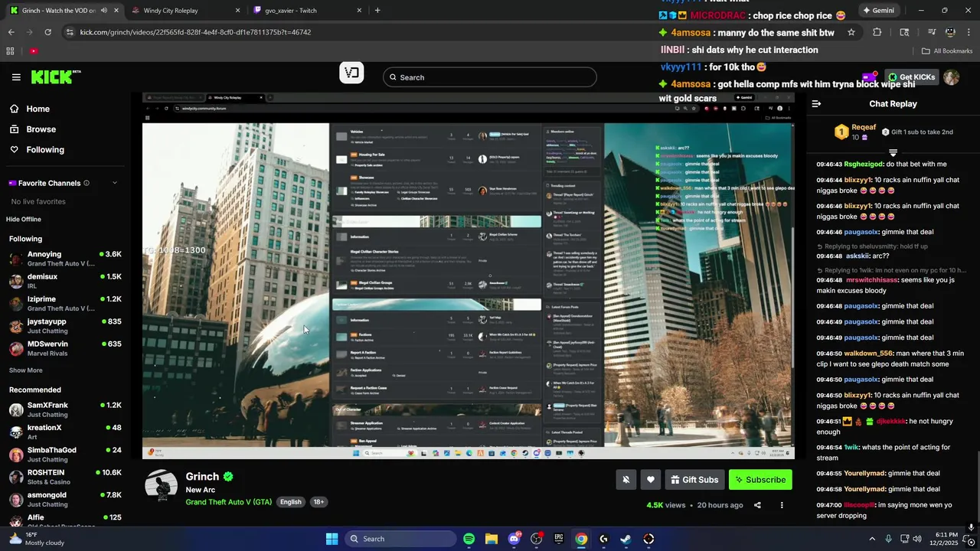Open Gemini in Chrome
The height and width of the screenshot is (551, 980).
pos(878,11)
